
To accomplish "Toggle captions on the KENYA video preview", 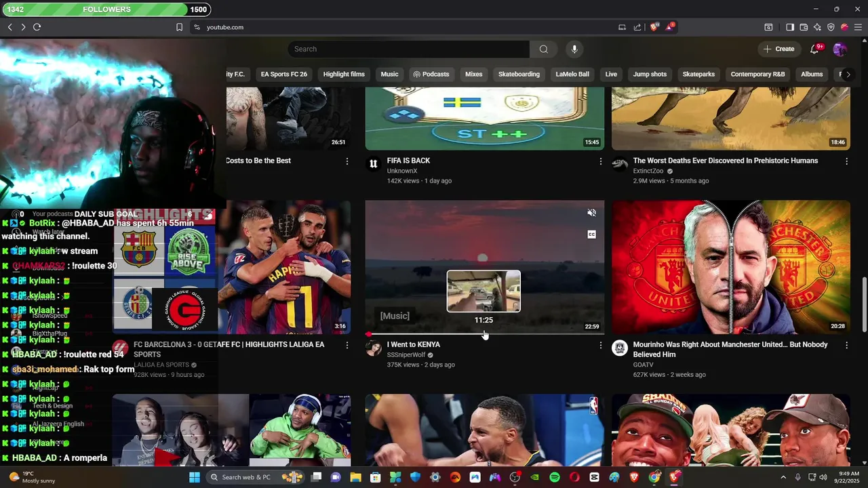I will (x=591, y=235).
